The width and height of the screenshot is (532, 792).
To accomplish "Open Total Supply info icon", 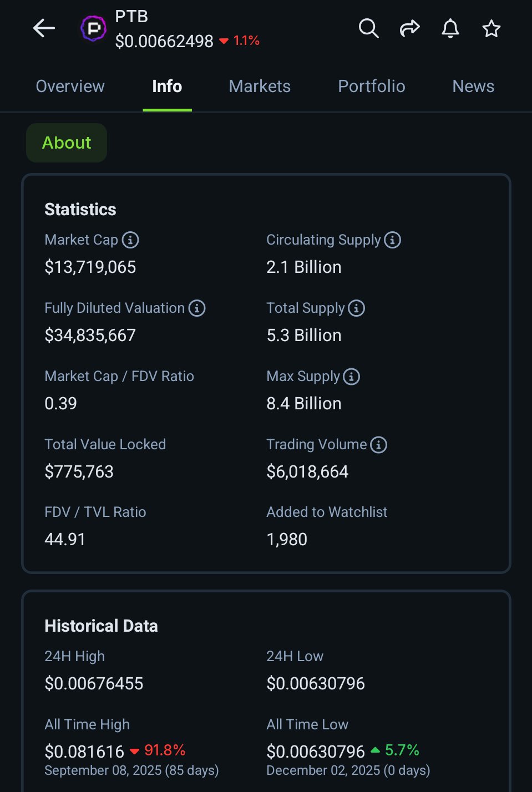I will click(356, 308).
